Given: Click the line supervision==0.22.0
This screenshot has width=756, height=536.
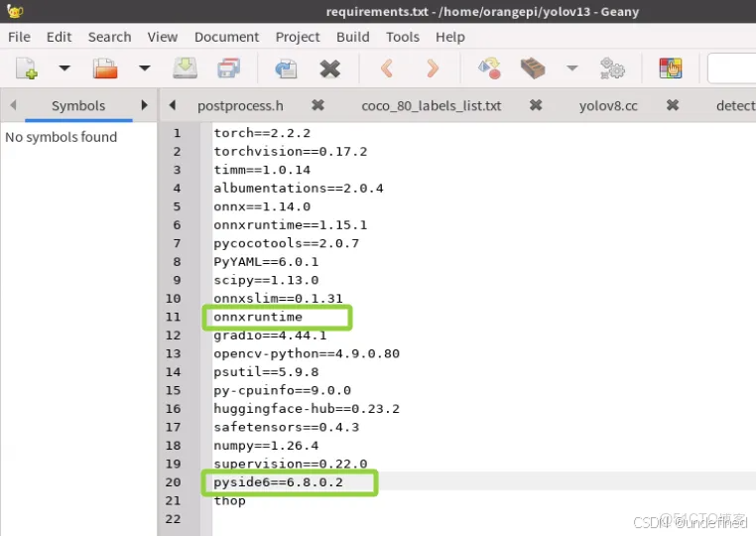Looking at the screenshot, I should 291,464.
